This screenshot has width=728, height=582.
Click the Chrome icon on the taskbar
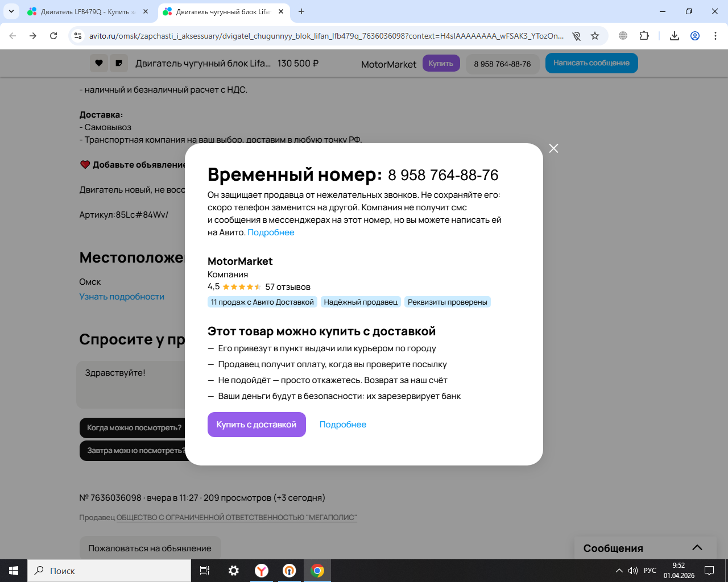coord(317,571)
